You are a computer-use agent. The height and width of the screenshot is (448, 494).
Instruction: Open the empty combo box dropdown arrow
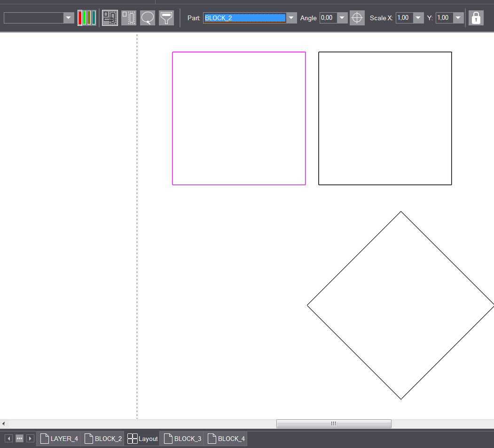click(68, 18)
